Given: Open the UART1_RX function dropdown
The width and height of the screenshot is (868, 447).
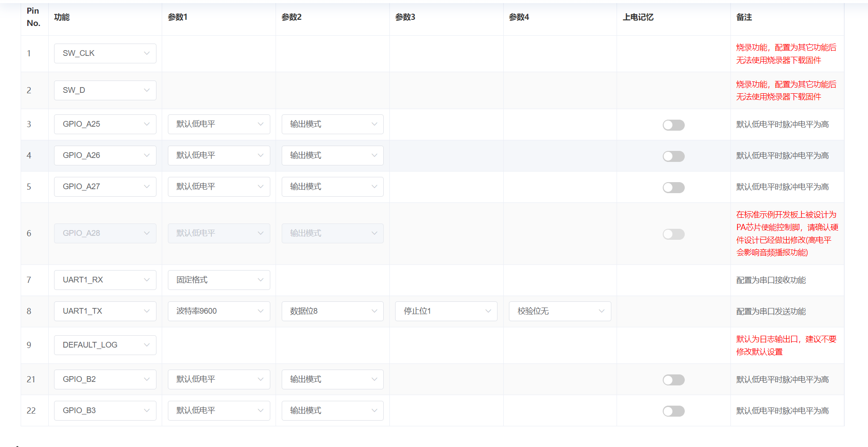Looking at the screenshot, I should (105, 280).
